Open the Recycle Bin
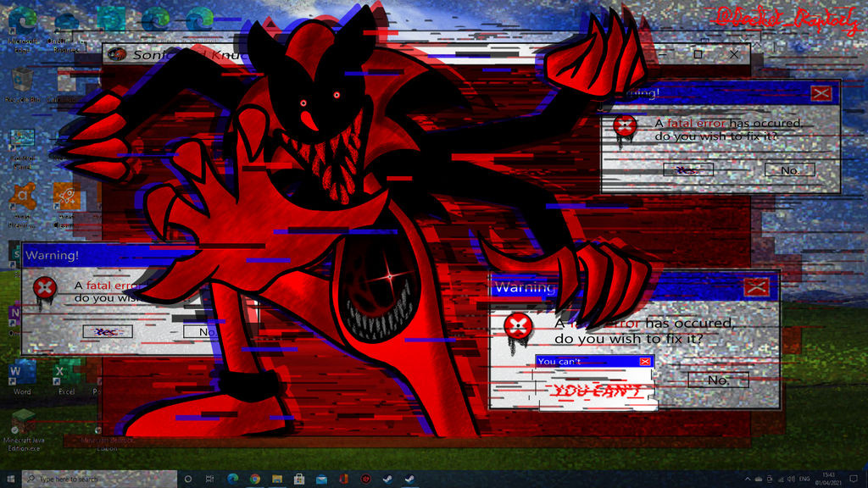Screen dimensions: 868x488 tap(22, 78)
